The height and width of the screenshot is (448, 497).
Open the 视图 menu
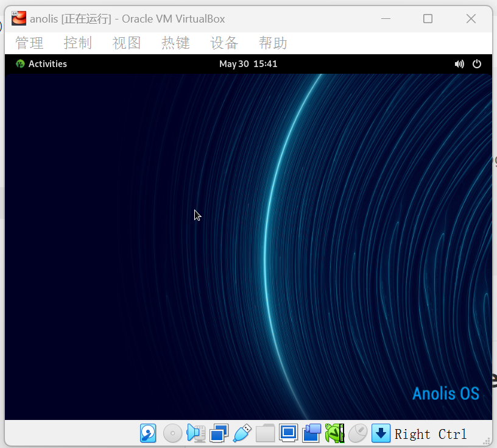[127, 43]
